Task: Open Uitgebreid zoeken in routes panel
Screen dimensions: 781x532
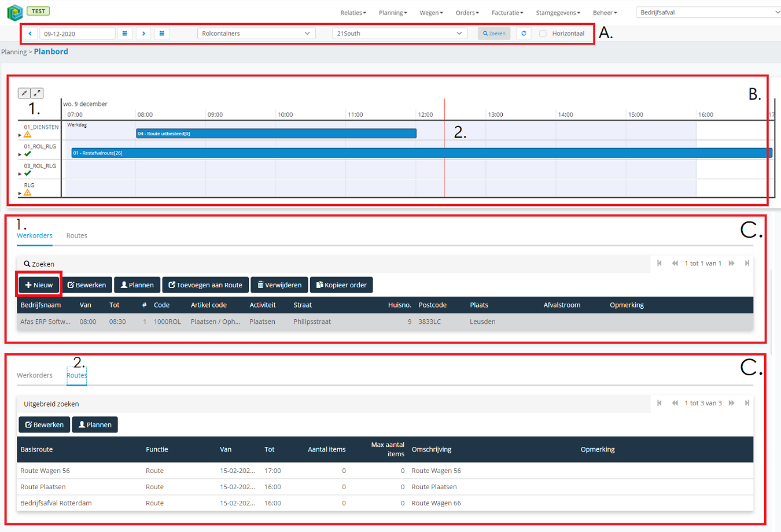Action: pos(51,404)
